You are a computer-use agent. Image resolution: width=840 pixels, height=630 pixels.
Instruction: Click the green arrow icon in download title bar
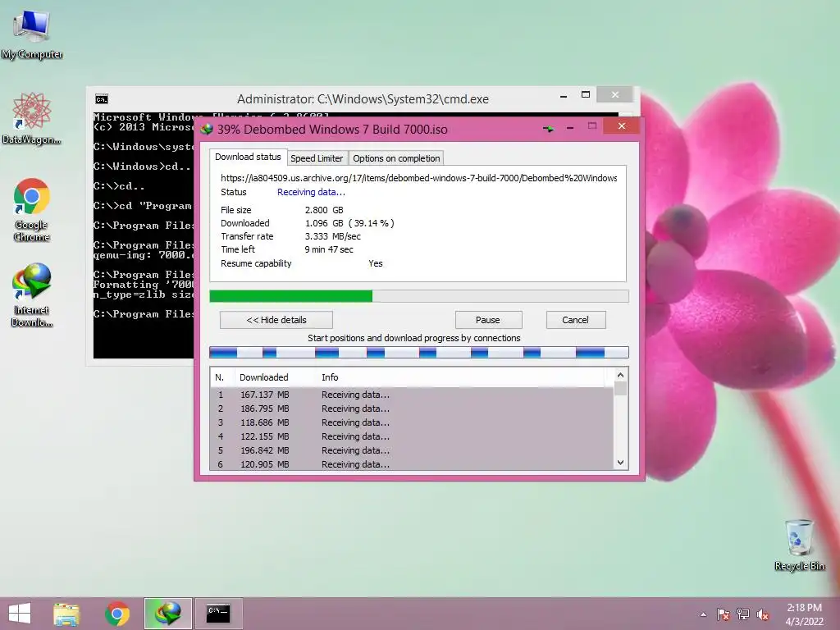548,129
